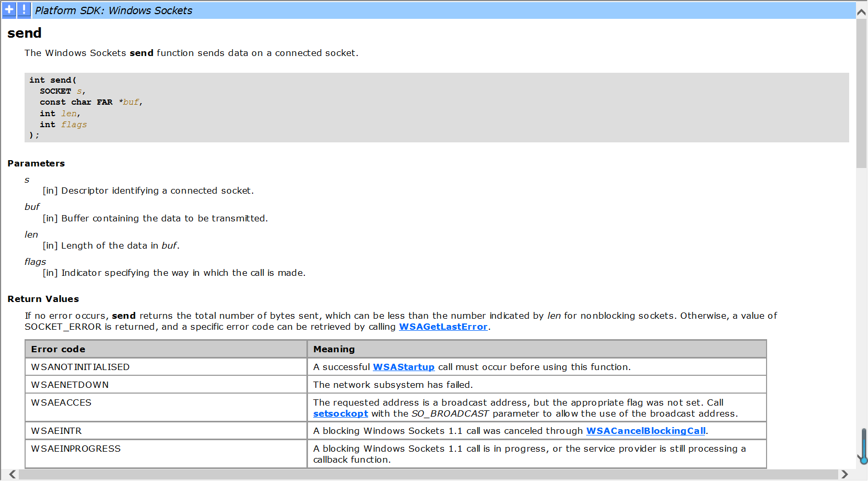Click the WSAENETDOWN table cell
868x481 pixels.
[166, 385]
